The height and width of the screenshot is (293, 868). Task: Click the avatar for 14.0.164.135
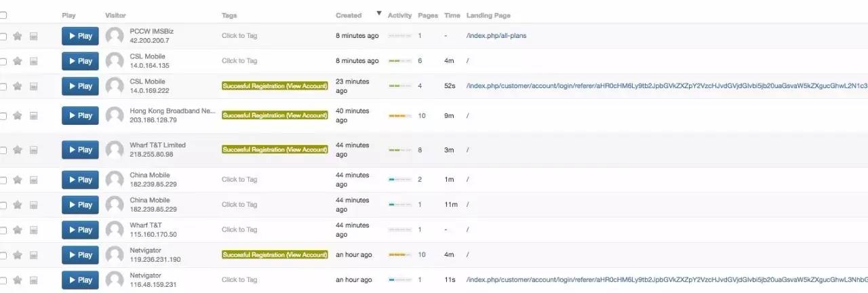tap(115, 61)
